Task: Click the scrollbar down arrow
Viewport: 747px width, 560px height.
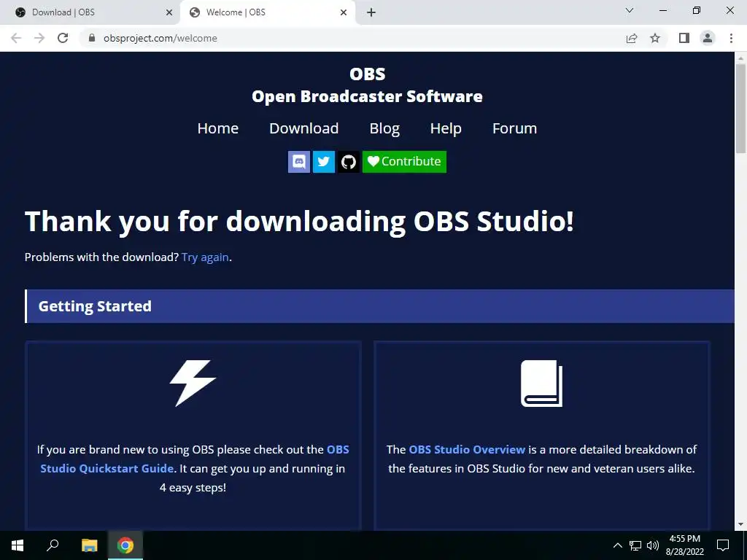Action: [x=740, y=524]
